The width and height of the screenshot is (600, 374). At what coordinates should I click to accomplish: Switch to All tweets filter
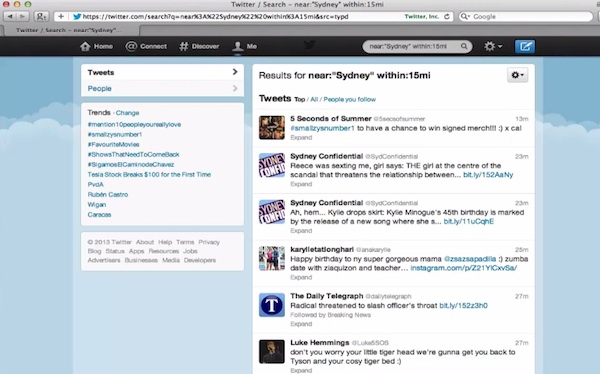coord(314,100)
